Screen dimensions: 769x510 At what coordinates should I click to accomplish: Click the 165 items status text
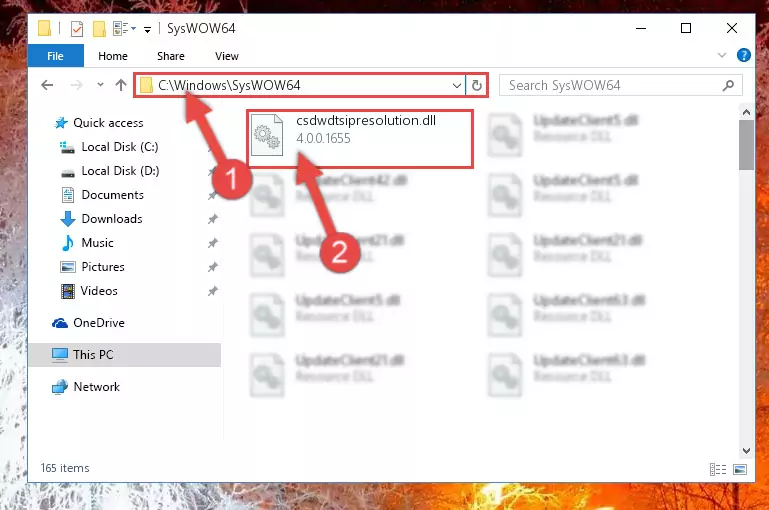65,468
